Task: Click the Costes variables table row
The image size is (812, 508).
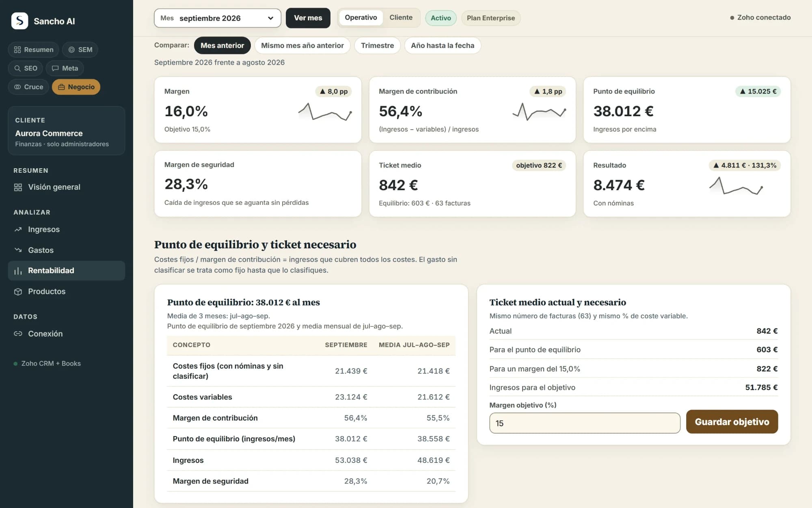Action: 311,397
